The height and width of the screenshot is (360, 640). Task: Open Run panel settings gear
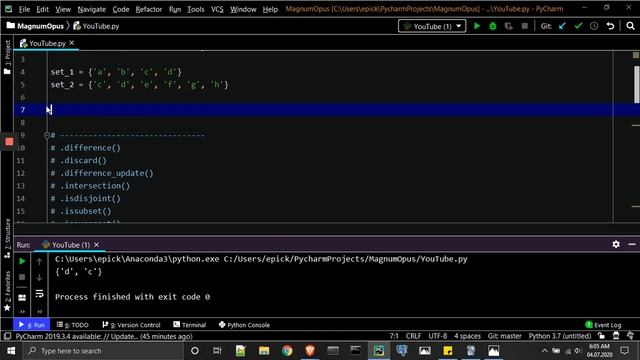click(616, 244)
